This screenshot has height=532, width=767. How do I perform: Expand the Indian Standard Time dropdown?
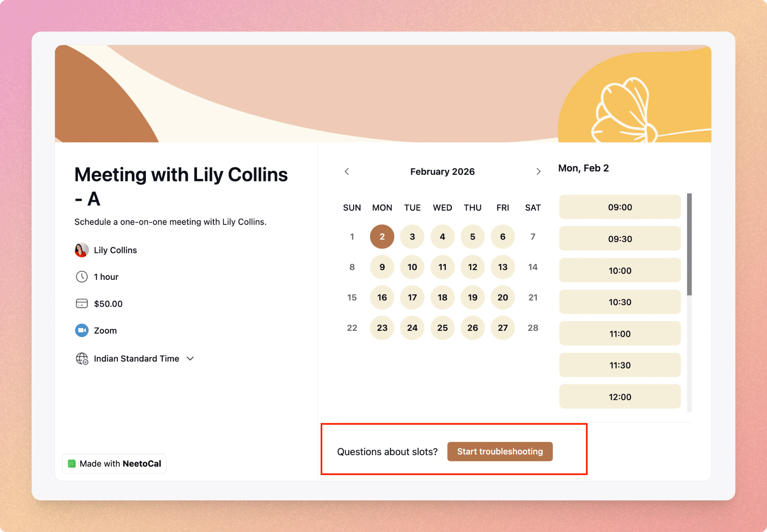pos(190,358)
